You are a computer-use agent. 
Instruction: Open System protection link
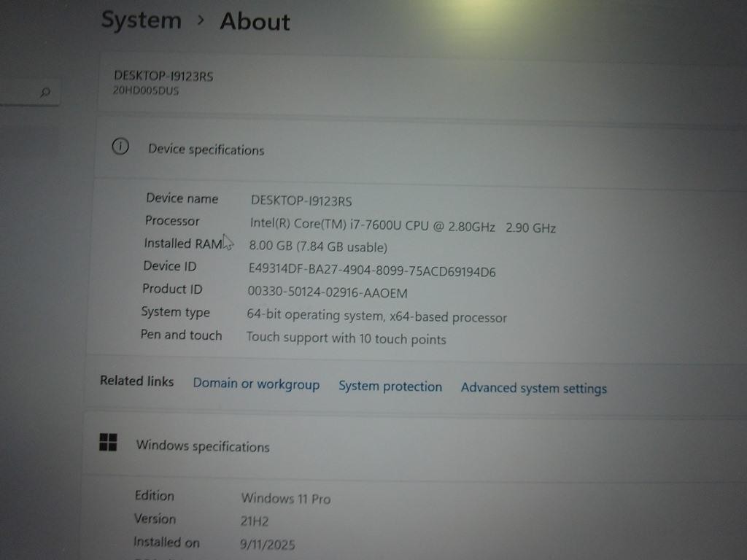[x=390, y=386]
